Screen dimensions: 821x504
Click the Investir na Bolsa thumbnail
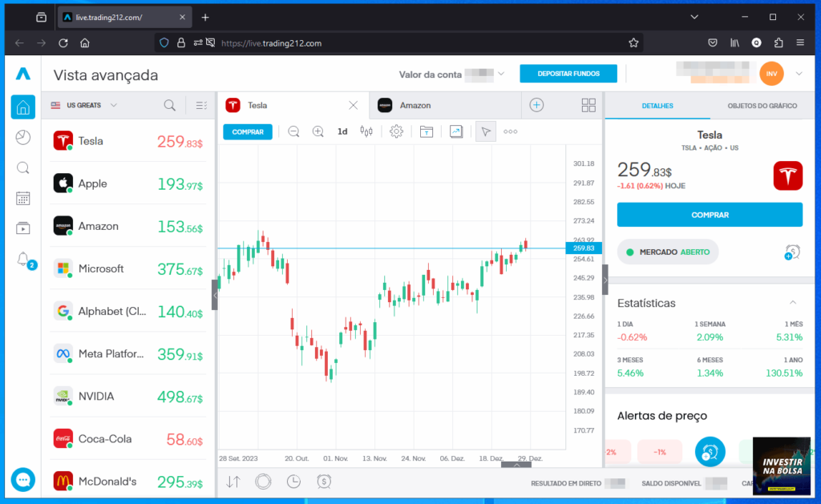coord(782,466)
